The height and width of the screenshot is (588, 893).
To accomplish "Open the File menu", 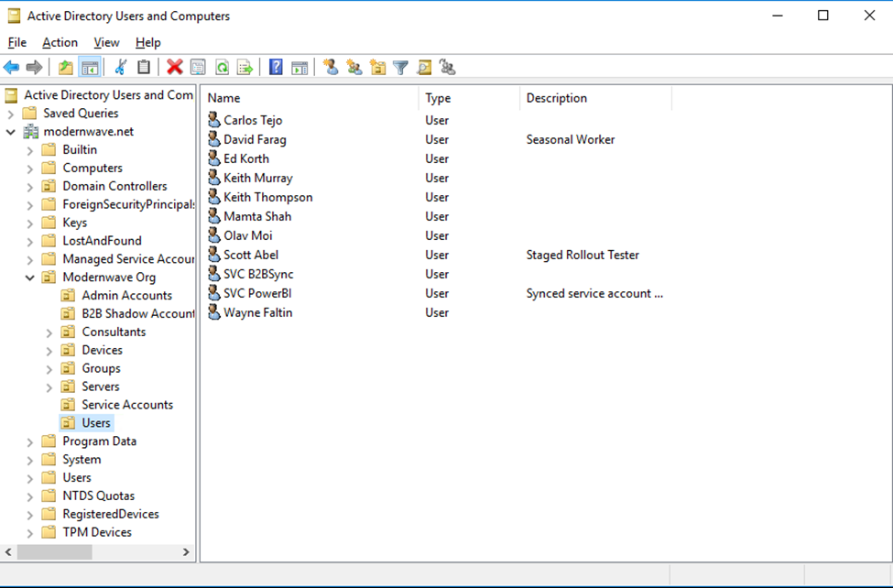I will (17, 42).
